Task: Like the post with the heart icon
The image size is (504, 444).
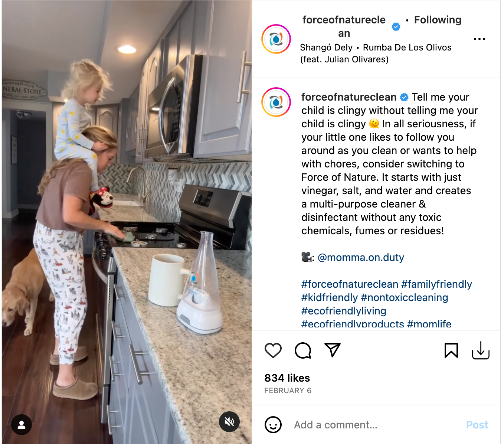Action: 273,350
